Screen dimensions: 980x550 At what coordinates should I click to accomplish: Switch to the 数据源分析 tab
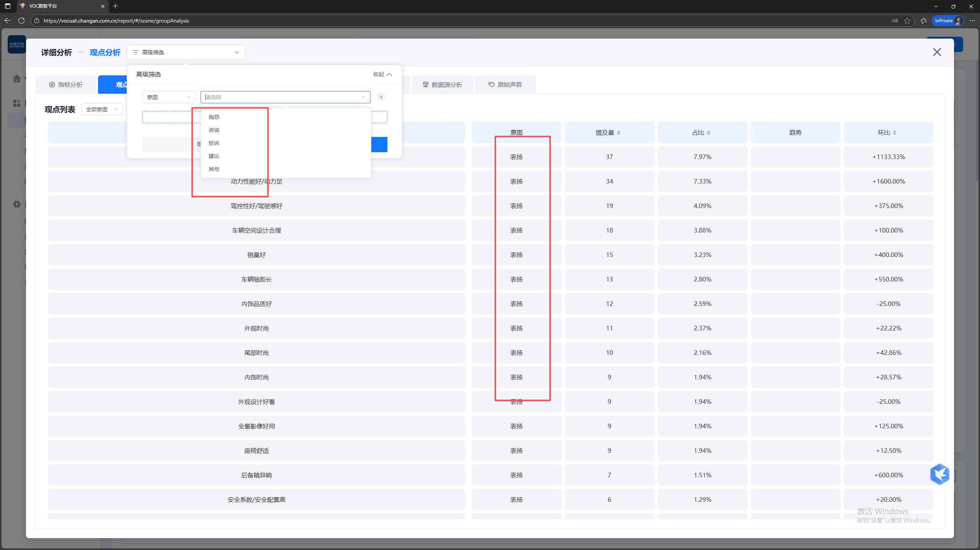pyautogui.click(x=442, y=85)
